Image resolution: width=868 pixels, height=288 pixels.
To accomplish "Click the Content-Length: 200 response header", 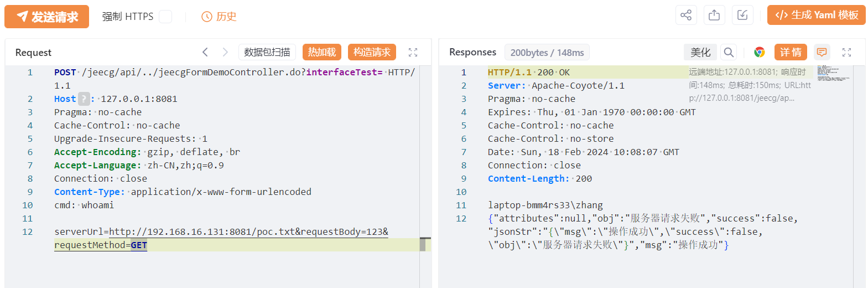I will pos(540,178).
